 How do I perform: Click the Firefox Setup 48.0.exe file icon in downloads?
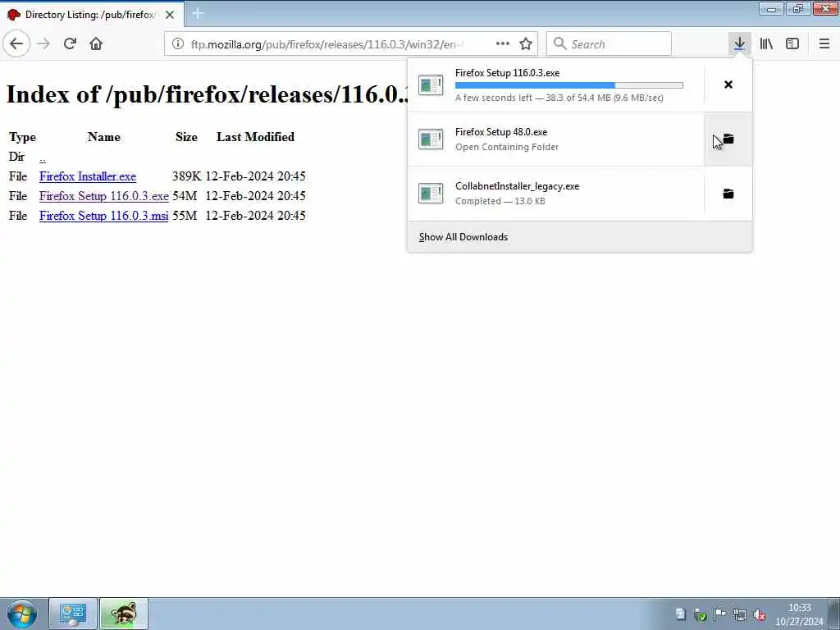point(431,139)
